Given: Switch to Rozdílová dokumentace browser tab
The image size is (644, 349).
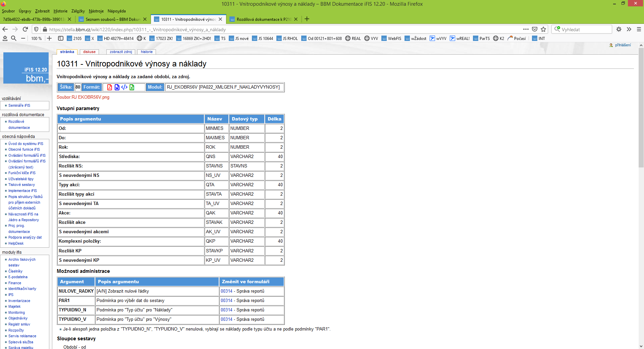Looking at the screenshot, I should click(x=264, y=19).
